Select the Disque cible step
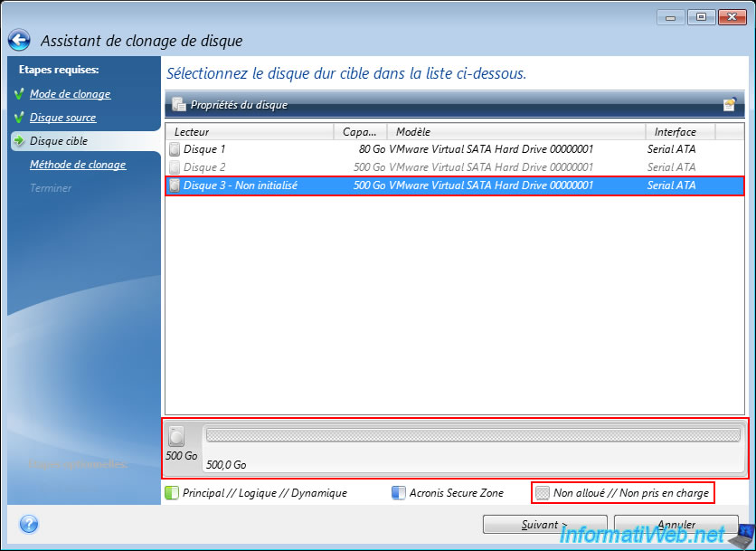This screenshot has height=551, width=756. (x=59, y=141)
